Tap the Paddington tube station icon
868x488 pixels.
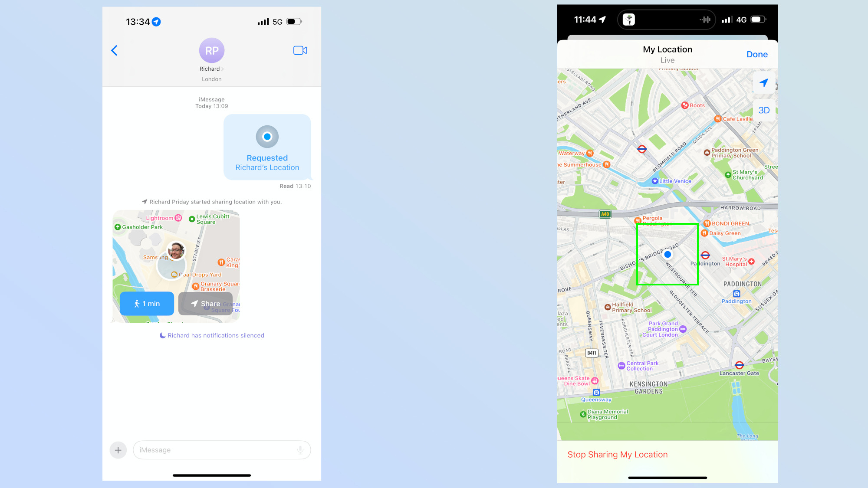pos(705,255)
